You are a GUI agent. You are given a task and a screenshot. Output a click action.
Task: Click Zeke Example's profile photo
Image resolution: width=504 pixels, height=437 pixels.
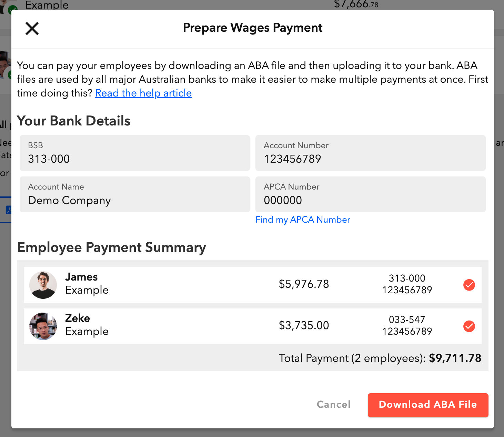[x=43, y=326]
